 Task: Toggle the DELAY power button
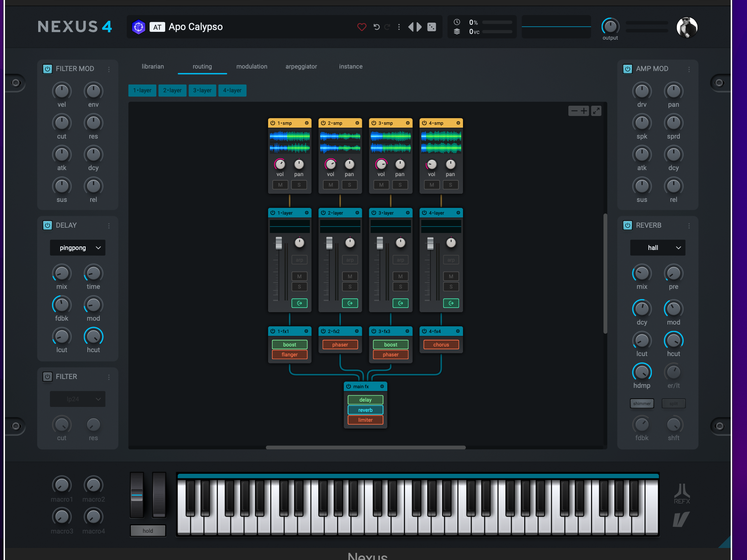pyautogui.click(x=47, y=225)
